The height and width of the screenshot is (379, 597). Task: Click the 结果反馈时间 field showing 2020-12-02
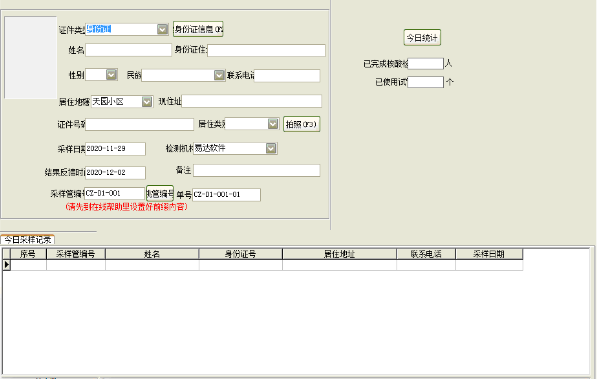pos(115,173)
